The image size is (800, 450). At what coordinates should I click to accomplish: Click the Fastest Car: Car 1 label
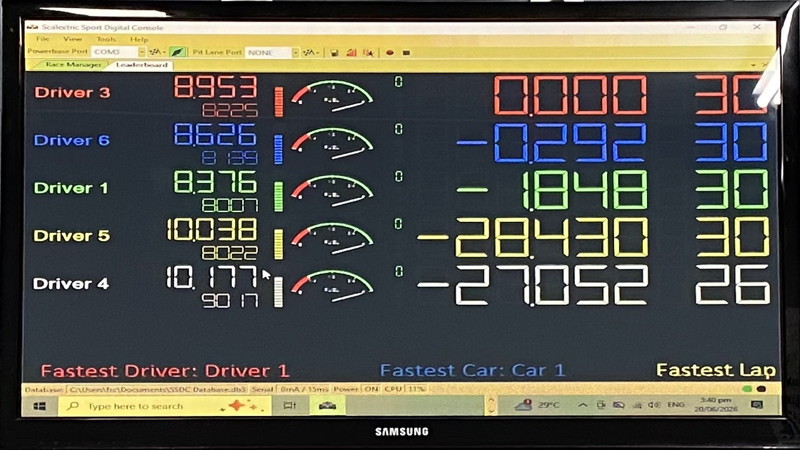coord(472,370)
